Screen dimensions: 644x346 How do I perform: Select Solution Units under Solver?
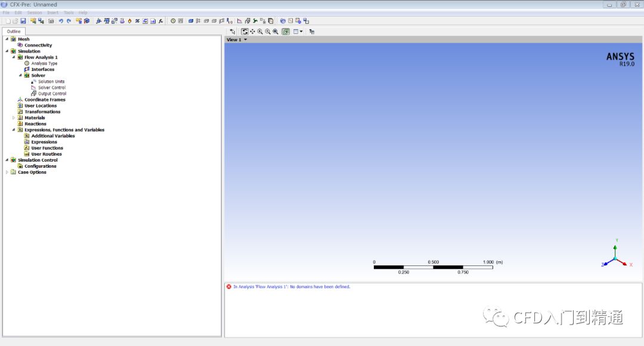(51, 81)
